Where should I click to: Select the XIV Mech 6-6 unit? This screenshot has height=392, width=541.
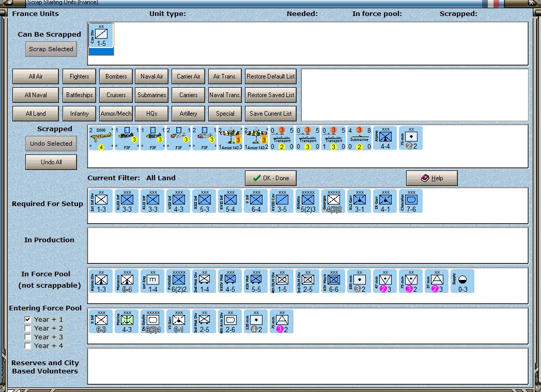[333, 281]
